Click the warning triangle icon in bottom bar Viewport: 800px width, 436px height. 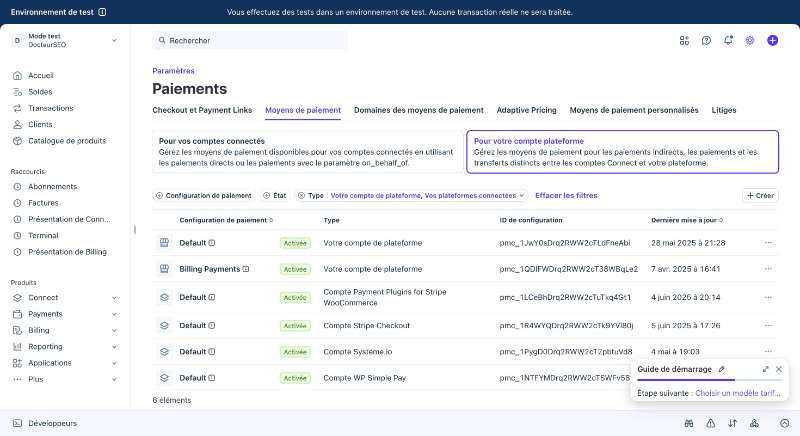[710, 423]
